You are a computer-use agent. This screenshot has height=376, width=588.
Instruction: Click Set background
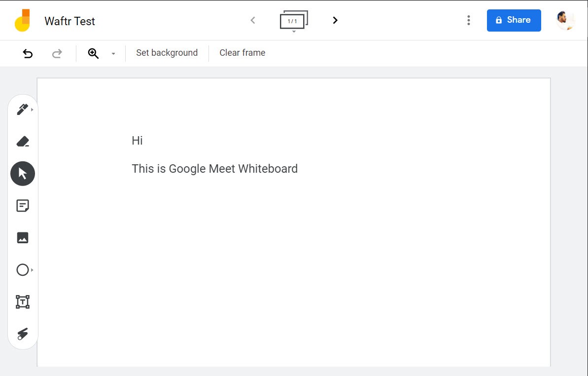(x=167, y=53)
